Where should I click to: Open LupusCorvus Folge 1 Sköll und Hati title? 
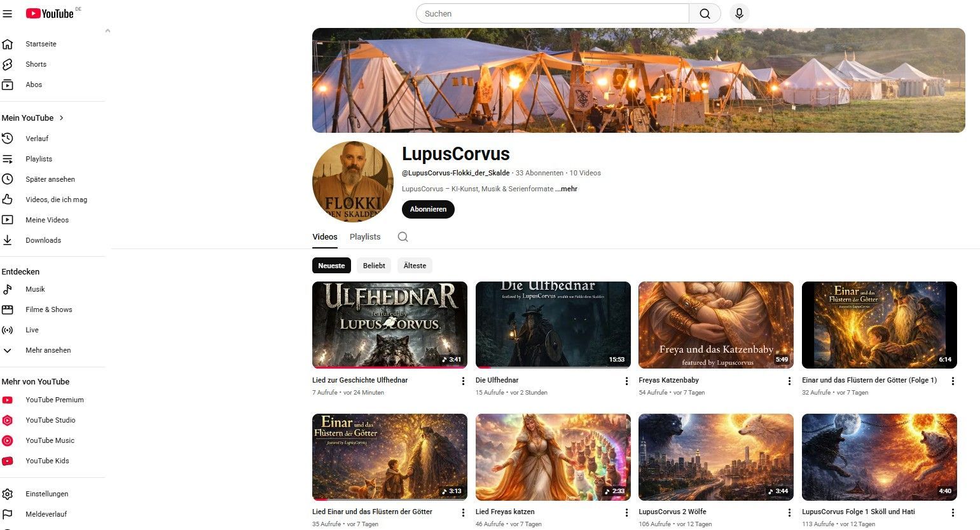(x=859, y=512)
